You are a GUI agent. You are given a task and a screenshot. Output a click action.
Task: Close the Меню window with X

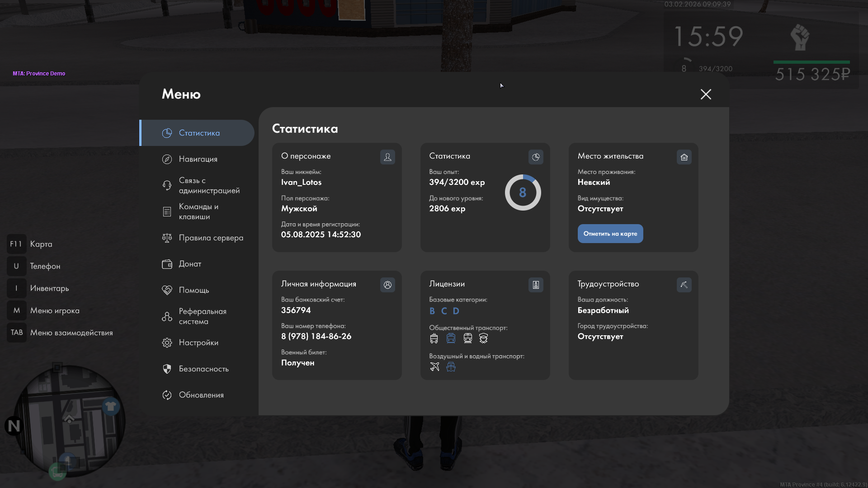point(706,94)
